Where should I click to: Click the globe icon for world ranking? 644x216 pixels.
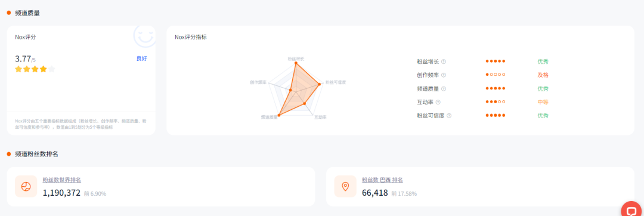click(26, 186)
